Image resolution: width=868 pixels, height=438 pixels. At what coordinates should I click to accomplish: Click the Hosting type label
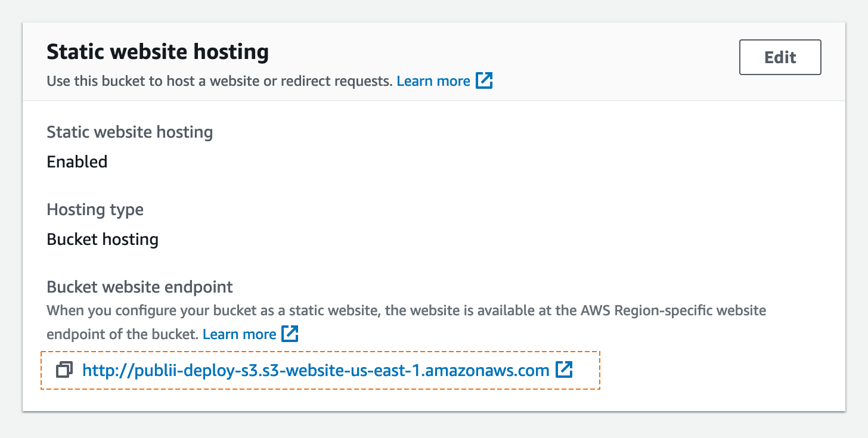(x=95, y=209)
